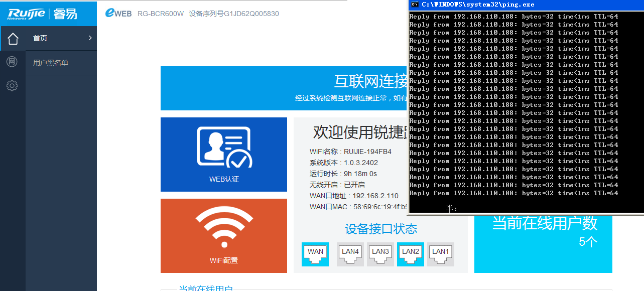644x291 pixels.
Task: Open the network (网) sidebar icon
Action: click(x=12, y=62)
